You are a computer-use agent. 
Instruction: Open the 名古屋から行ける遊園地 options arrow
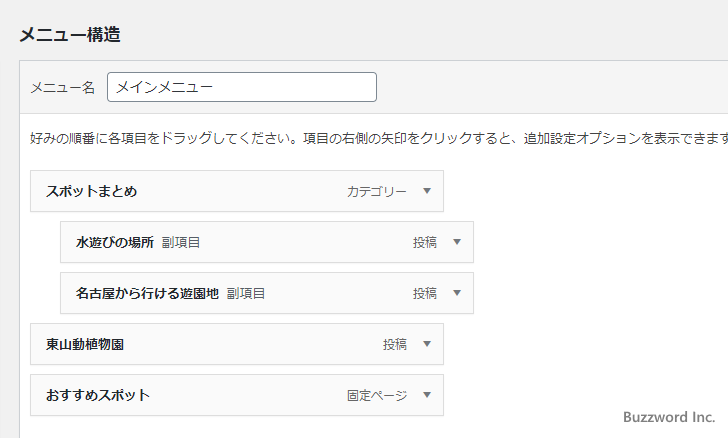[456, 293]
